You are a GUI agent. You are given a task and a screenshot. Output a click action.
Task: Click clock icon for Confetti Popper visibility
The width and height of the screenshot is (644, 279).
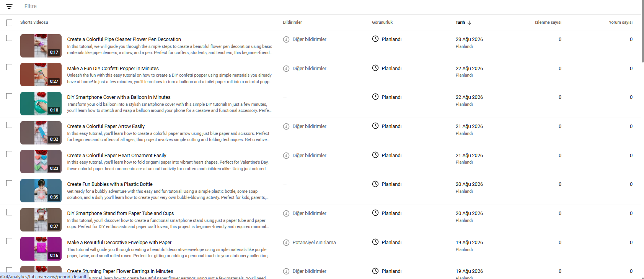(375, 68)
